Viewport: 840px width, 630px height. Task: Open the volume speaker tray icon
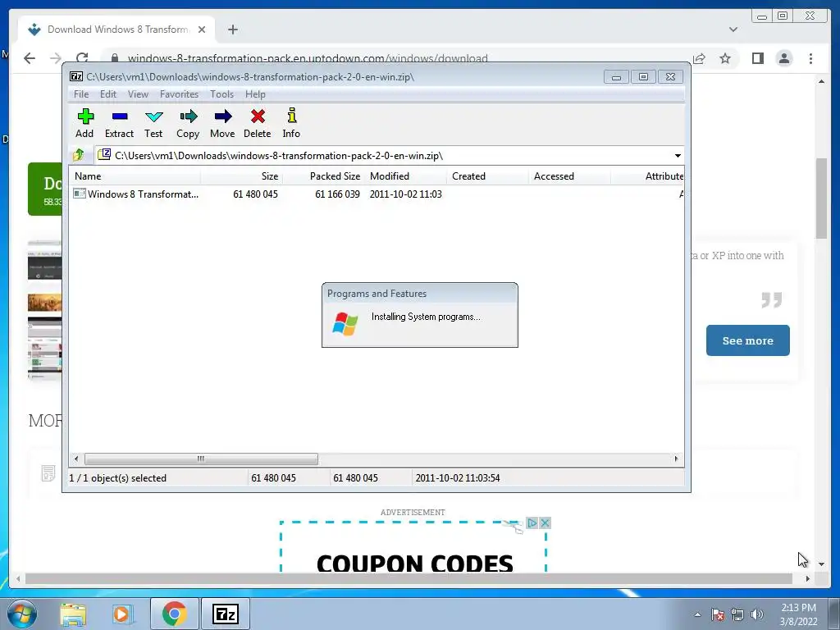[756, 614]
